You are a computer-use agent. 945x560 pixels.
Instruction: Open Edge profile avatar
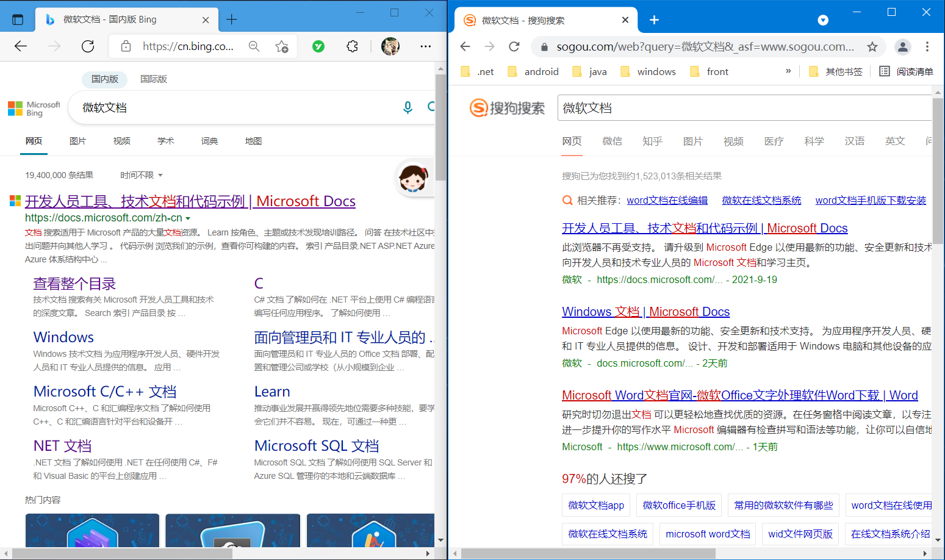[x=390, y=46]
